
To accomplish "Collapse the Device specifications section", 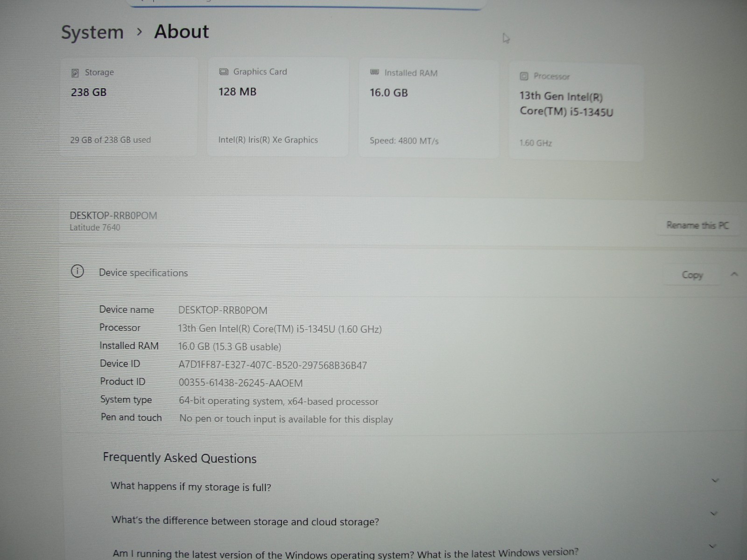I will tap(734, 274).
